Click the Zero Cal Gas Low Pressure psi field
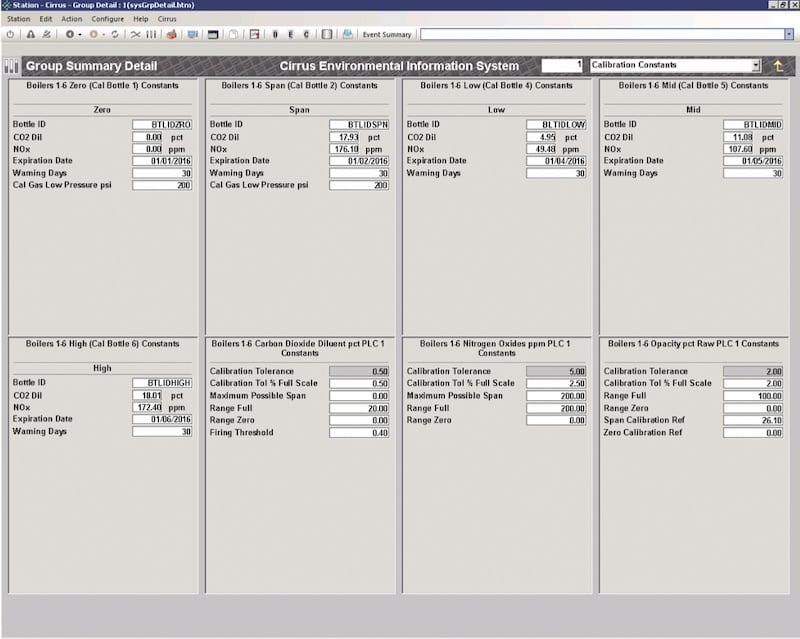This screenshot has width=800, height=639. [x=162, y=185]
